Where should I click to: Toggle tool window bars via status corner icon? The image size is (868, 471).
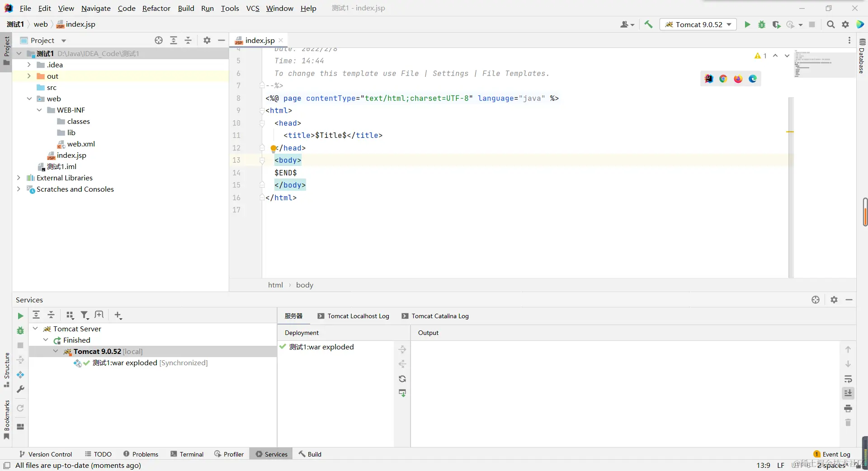point(7,465)
